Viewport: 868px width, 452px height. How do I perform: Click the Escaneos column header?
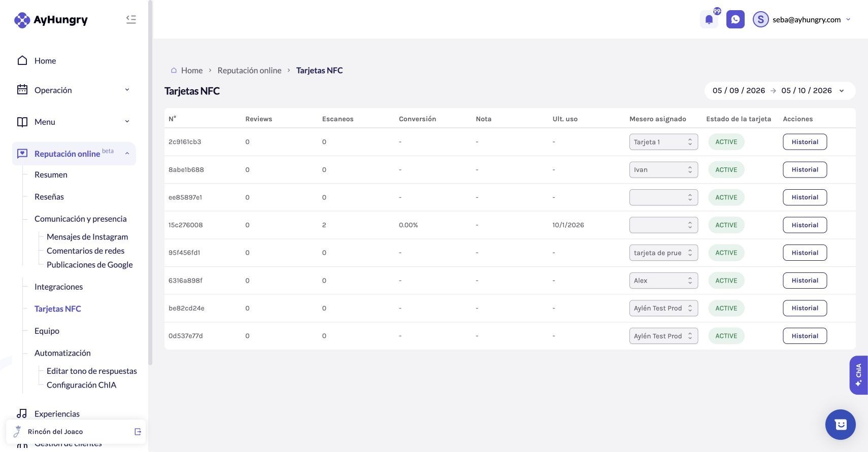tap(338, 119)
